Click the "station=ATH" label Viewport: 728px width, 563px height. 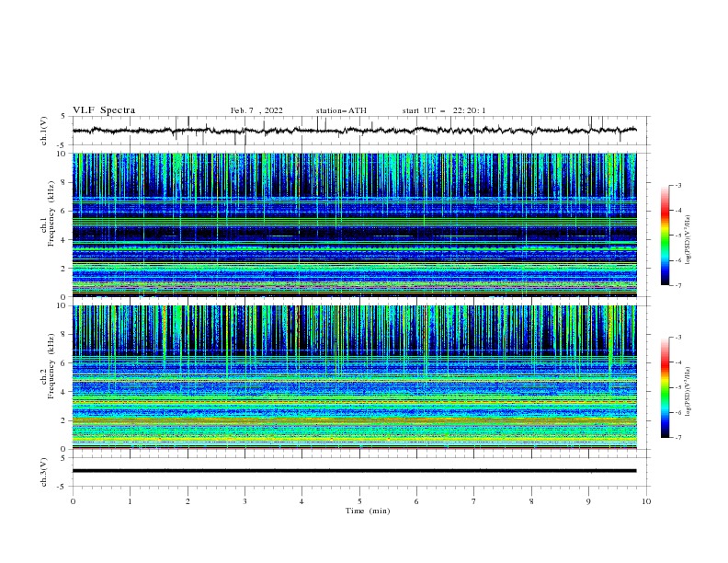(x=341, y=110)
